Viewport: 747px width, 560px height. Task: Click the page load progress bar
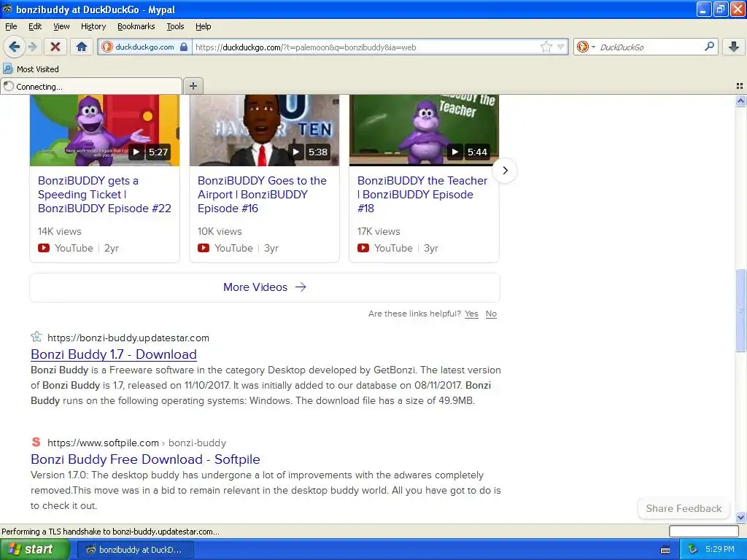point(704,531)
